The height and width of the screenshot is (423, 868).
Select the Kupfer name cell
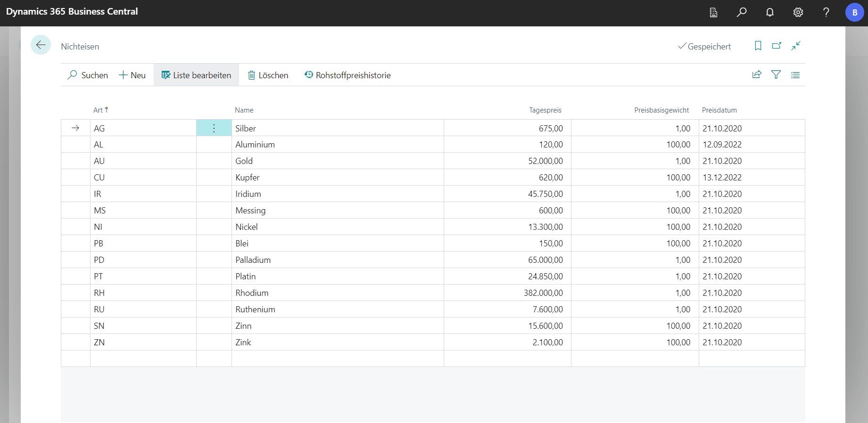coord(248,178)
